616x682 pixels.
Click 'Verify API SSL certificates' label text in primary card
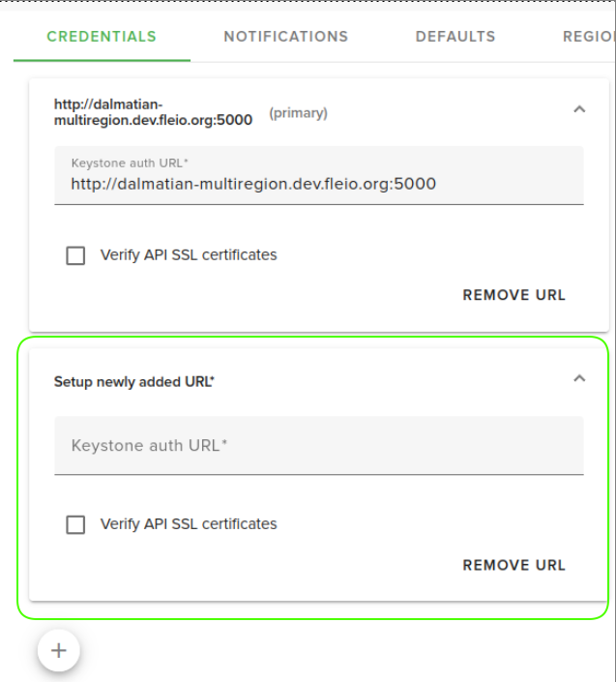189,255
